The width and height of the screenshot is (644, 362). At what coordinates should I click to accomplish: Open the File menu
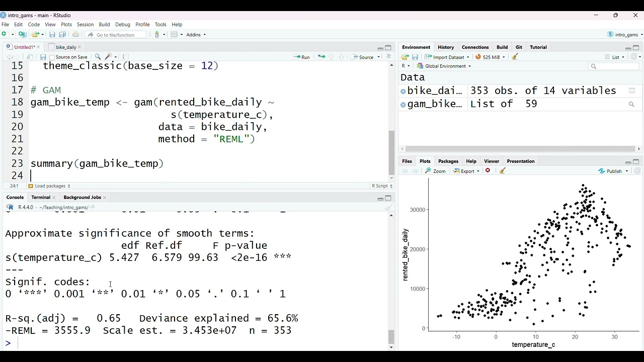pyautogui.click(x=5, y=24)
